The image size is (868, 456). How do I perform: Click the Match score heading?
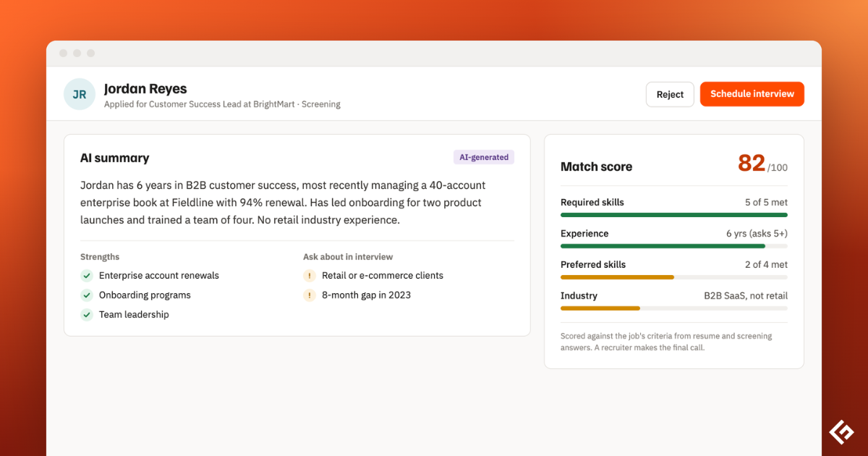pos(596,166)
